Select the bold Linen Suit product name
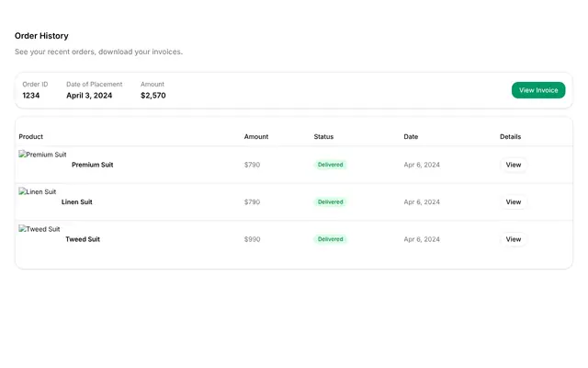 click(x=77, y=201)
